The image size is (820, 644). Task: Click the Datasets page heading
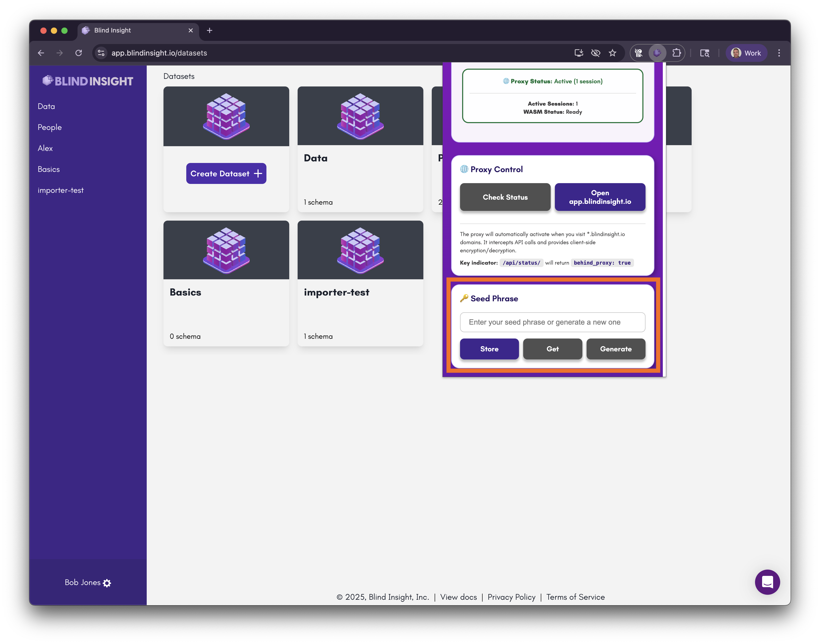(x=179, y=76)
